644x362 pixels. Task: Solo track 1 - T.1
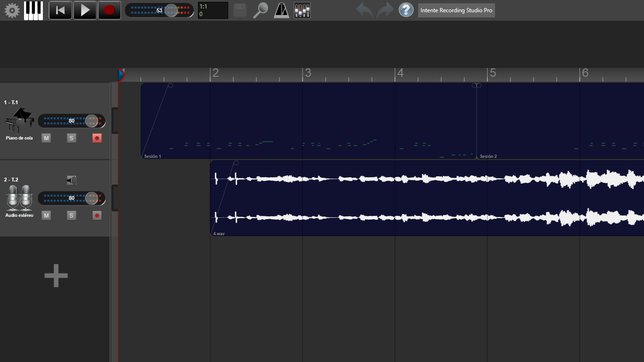tap(72, 138)
